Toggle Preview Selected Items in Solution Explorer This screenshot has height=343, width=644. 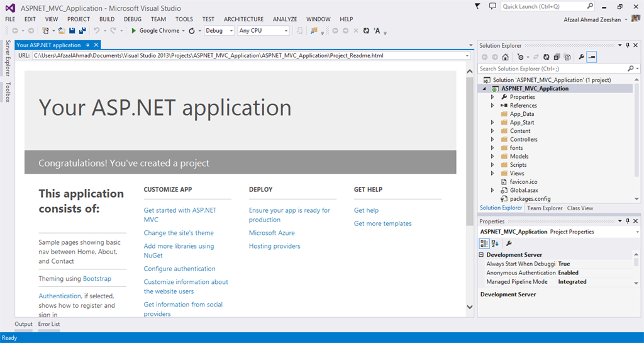[592, 57]
